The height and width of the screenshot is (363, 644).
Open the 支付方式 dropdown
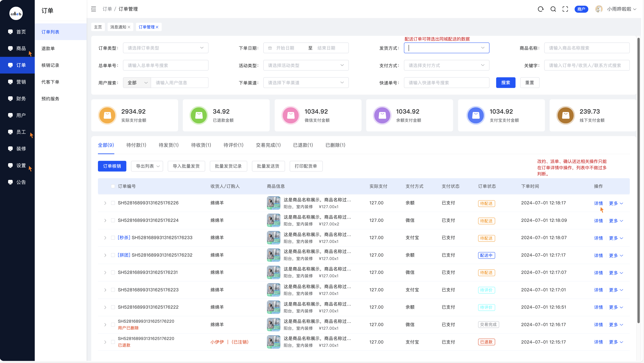click(x=447, y=65)
